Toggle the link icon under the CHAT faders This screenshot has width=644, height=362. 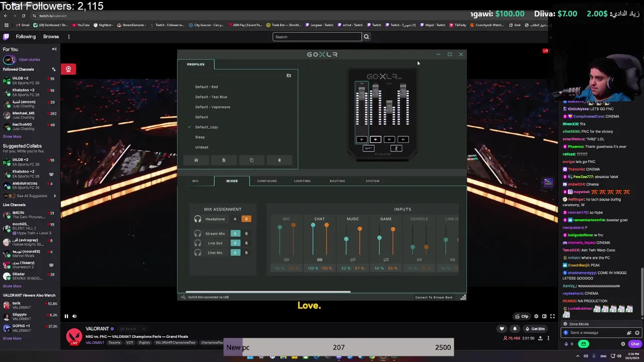coord(319,259)
